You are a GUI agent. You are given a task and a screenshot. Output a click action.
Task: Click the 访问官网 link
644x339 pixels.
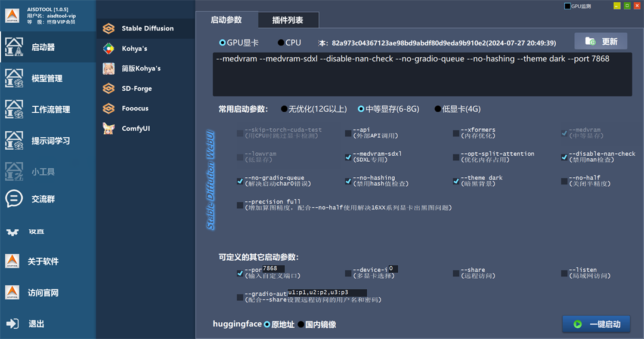43,293
